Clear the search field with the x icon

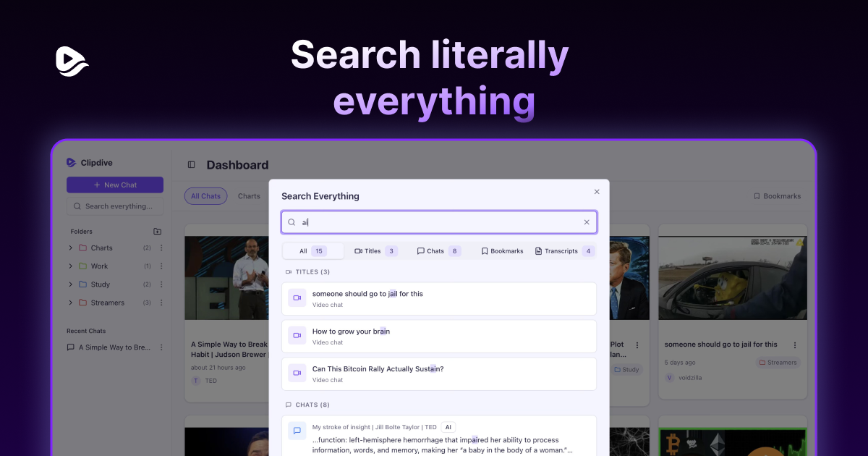[x=587, y=222]
